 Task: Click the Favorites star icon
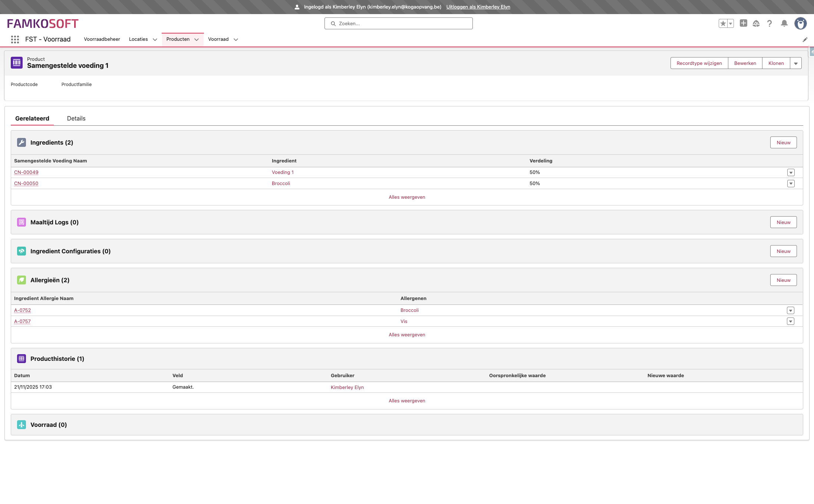(x=723, y=23)
